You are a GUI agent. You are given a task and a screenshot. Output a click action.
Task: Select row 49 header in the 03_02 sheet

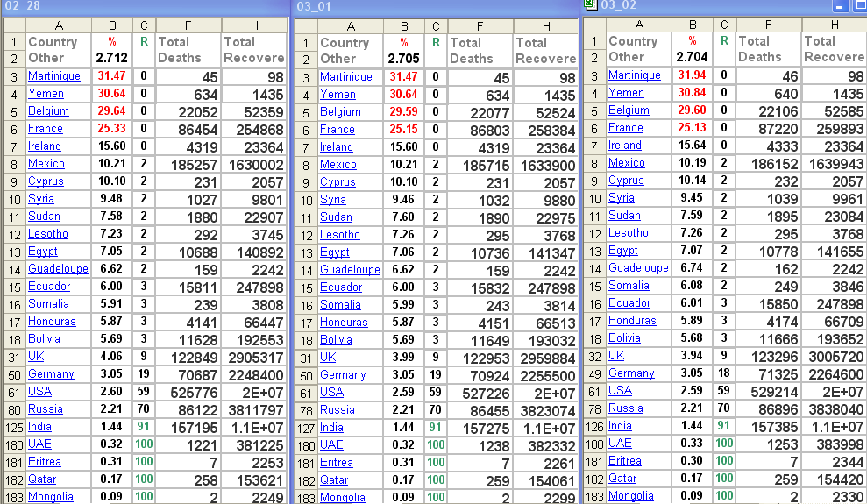click(594, 374)
